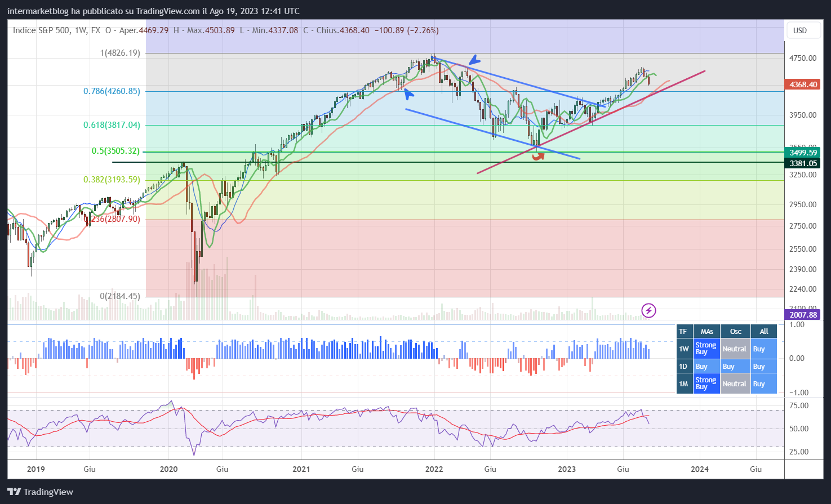Click the RSI axis level 25.00
Viewport: 831px width, 504px height.
799,452
